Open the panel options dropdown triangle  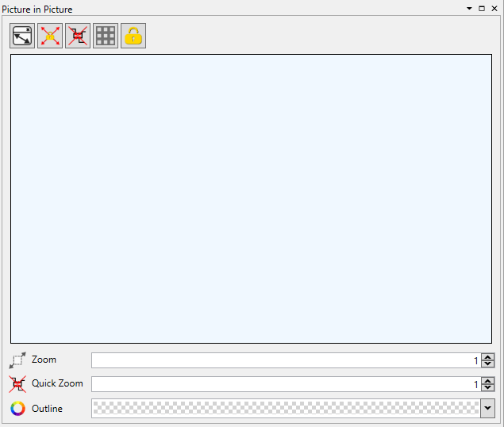click(x=469, y=8)
